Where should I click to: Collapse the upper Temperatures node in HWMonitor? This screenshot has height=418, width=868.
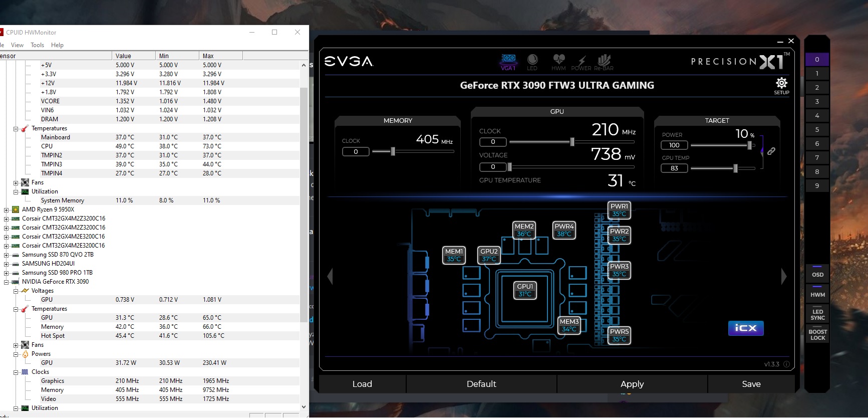click(x=16, y=129)
